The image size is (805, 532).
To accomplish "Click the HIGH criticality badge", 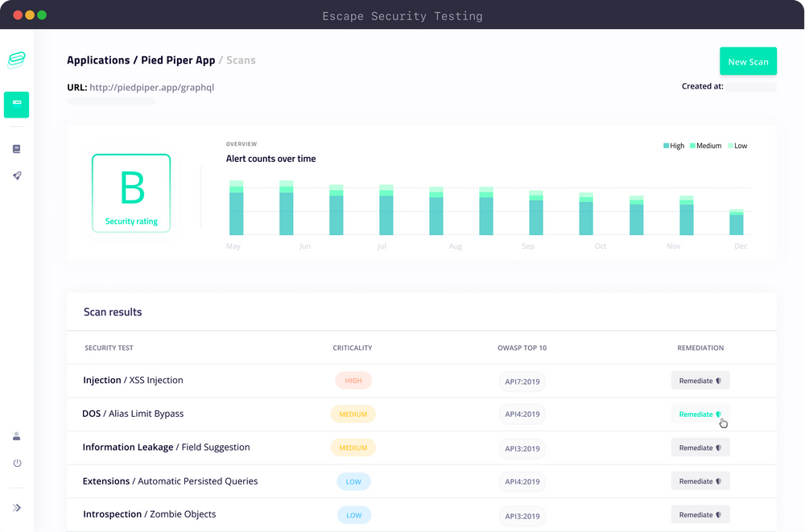I will (x=353, y=381).
